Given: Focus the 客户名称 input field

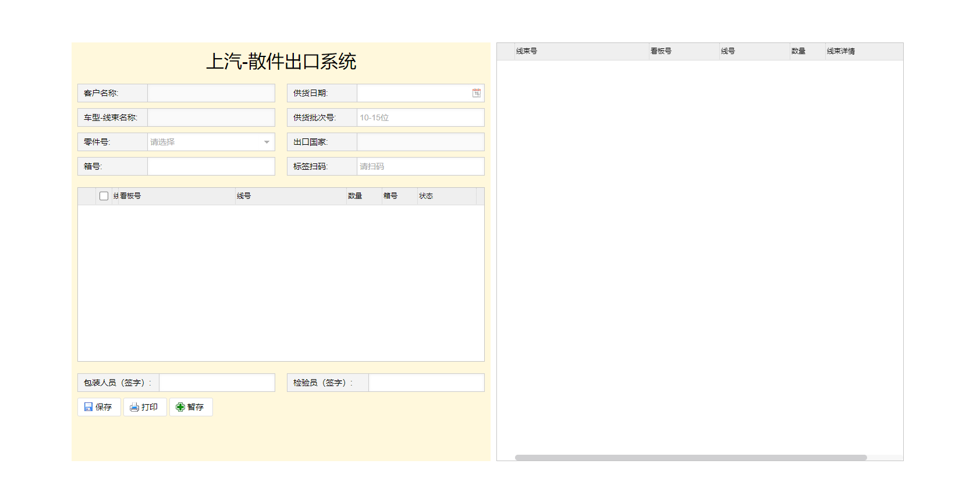Looking at the screenshot, I should pyautogui.click(x=211, y=93).
